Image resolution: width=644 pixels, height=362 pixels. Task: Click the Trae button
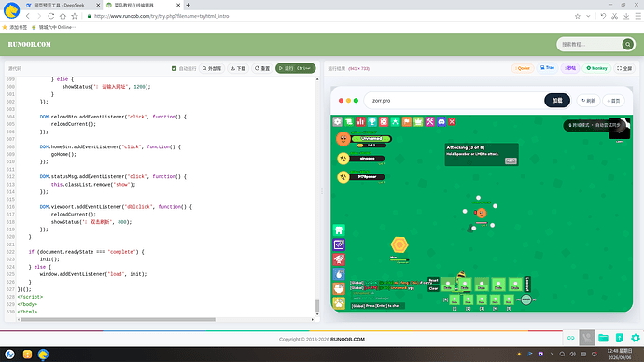tap(547, 68)
